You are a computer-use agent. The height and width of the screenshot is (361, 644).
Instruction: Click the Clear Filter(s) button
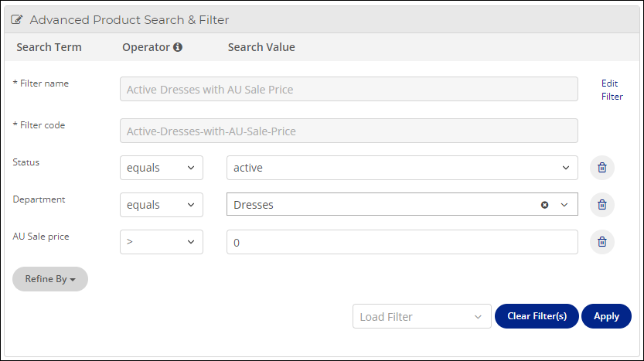(x=537, y=316)
